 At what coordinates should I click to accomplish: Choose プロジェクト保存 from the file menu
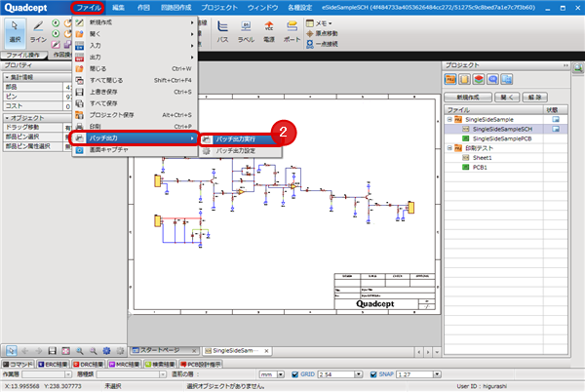tap(135, 115)
